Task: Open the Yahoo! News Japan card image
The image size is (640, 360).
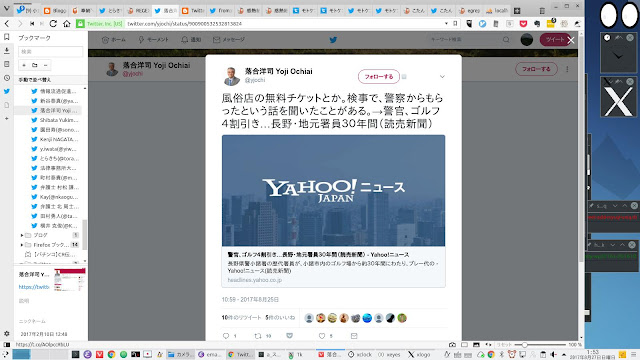Action: click(x=333, y=191)
